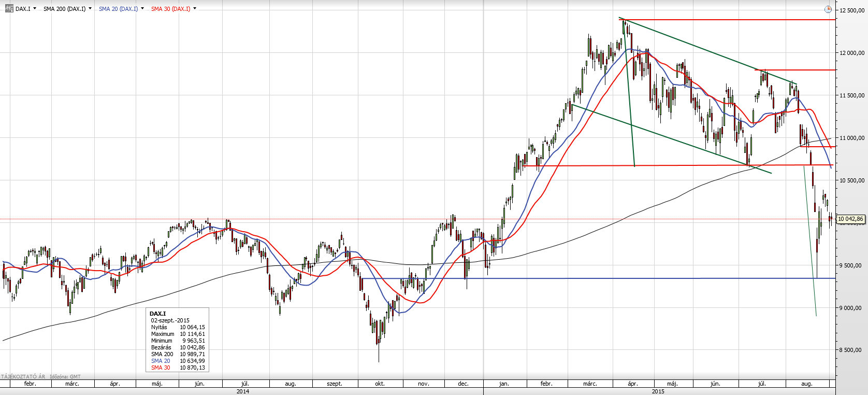This screenshot has height=395, width=868.
Task: Click the jan. month label on time axis
Action: (x=504, y=384)
